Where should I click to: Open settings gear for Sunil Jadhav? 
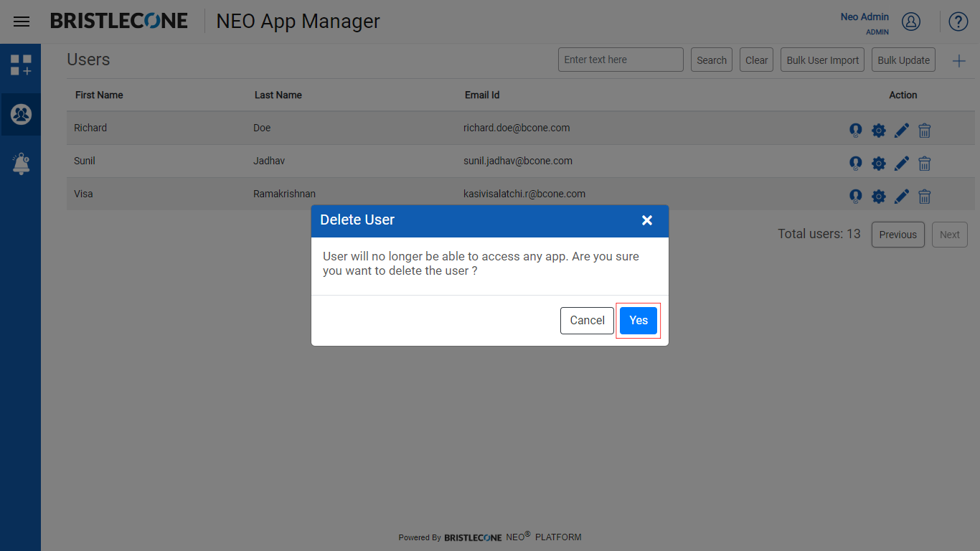click(x=879, y=164)
